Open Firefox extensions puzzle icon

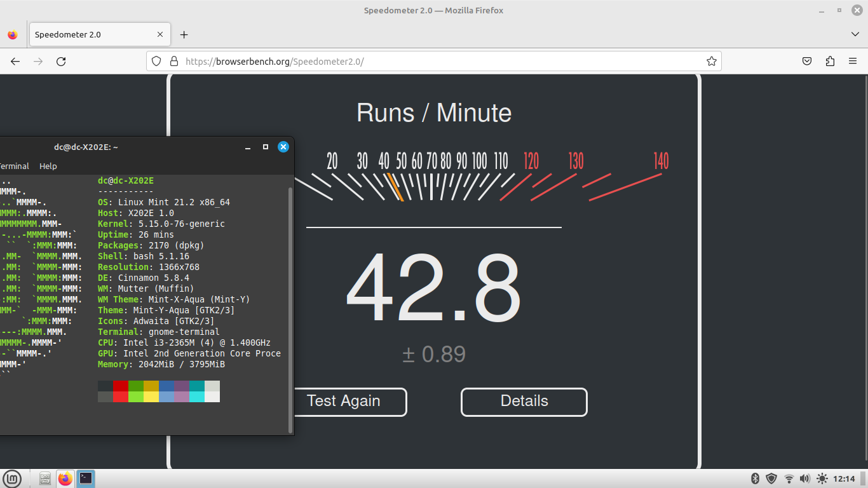coord(830,62)
